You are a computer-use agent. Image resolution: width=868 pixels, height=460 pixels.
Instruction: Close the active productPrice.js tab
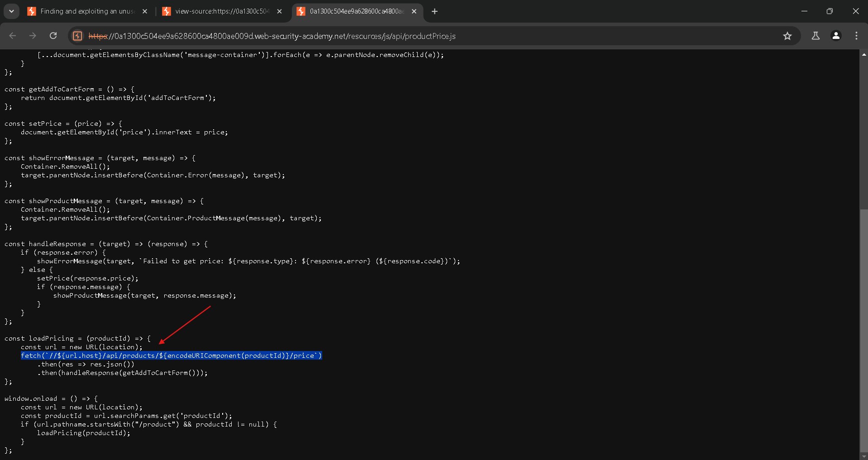point(414,11)
